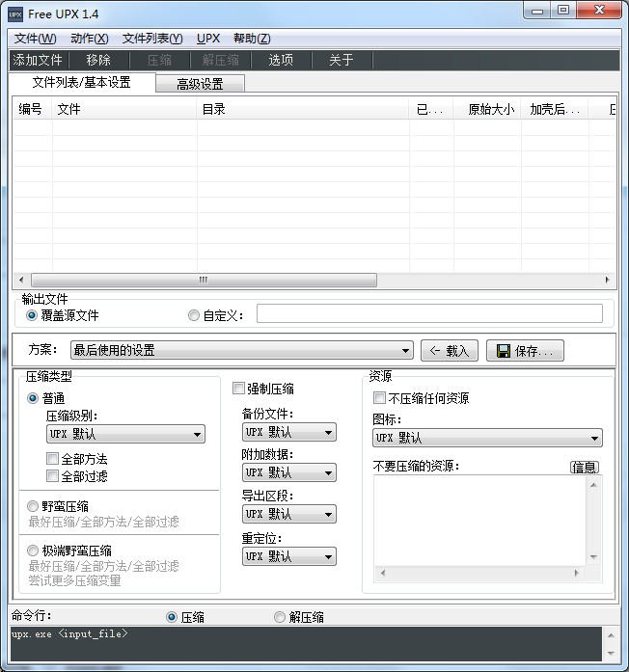Open the UPX menu
Viewport: 629px width, 672px height.
(x=208, y=39)
